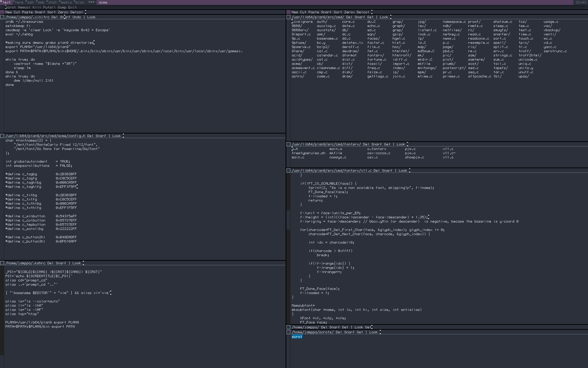The height and width of the screenshot is (368, 588).
Task: Click the scrollbar of the .kshrc window
Action: pos(2,316)
